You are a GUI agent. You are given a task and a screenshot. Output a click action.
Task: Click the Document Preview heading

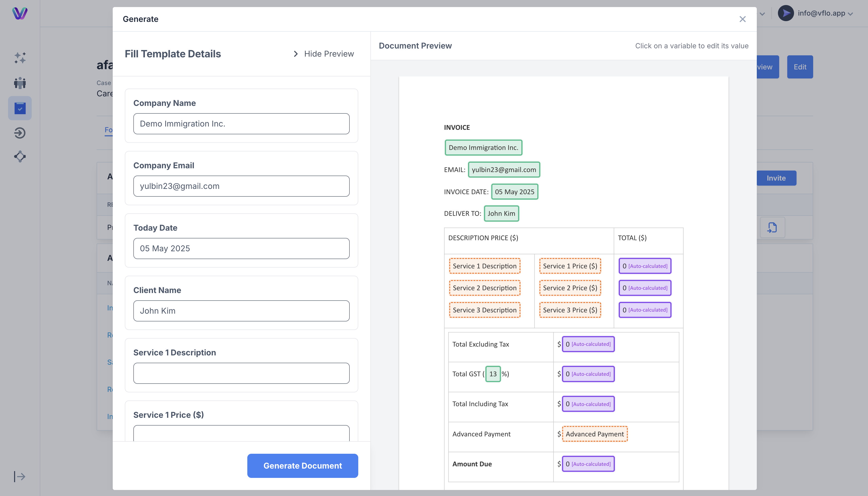click(x=415, y=46)
